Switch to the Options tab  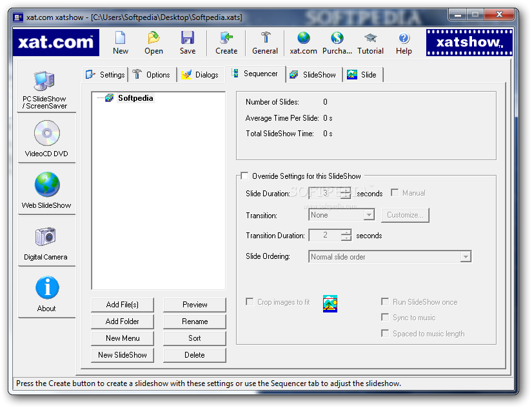(152, 75)
